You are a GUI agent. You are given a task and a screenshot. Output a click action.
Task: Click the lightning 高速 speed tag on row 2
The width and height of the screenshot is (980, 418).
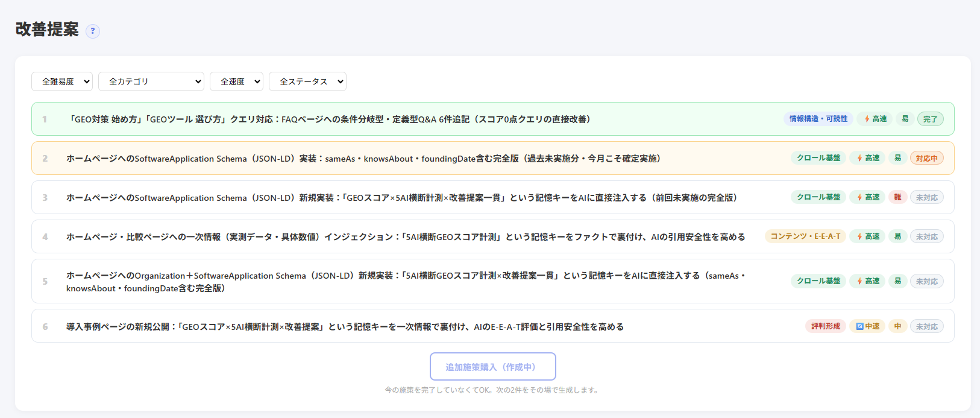click(868, 158)
